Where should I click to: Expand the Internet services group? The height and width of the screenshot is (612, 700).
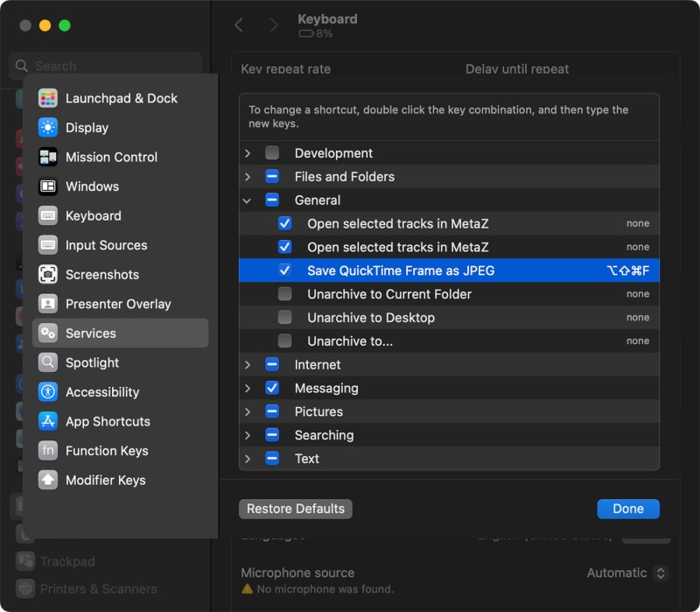point(248,365)
